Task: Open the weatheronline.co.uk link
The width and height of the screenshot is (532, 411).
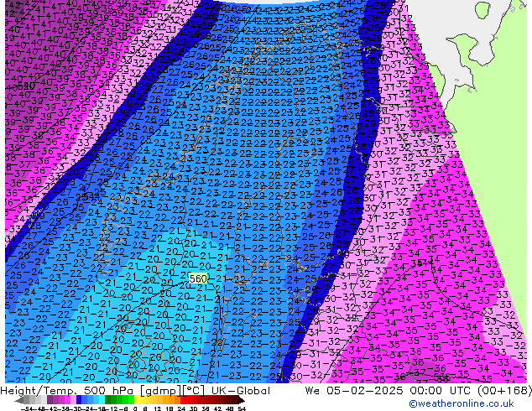Action: (x=461, y=403)
